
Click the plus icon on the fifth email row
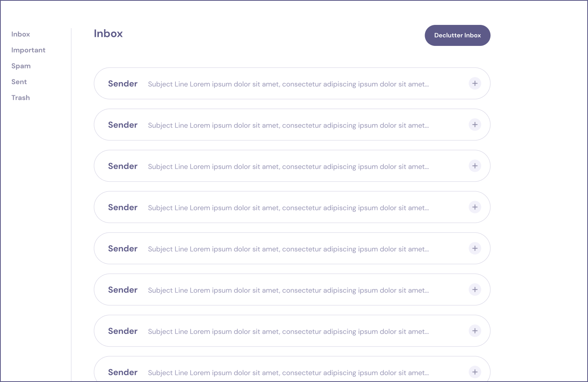click(x=475, y=248)
